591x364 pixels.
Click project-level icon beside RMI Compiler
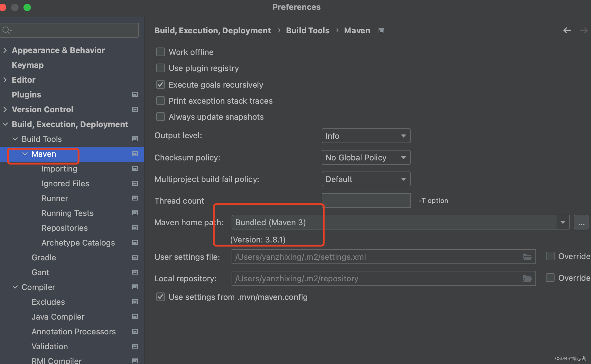(135, 361)
